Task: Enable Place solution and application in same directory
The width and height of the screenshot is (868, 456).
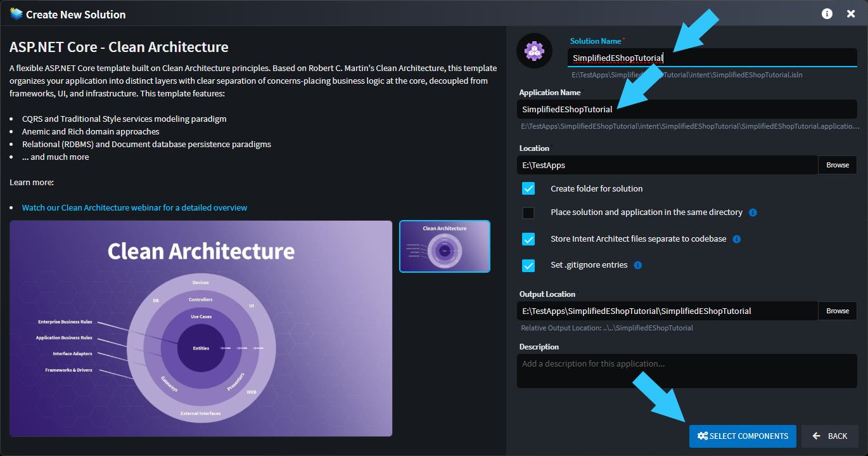Action: tap(528, 213)
